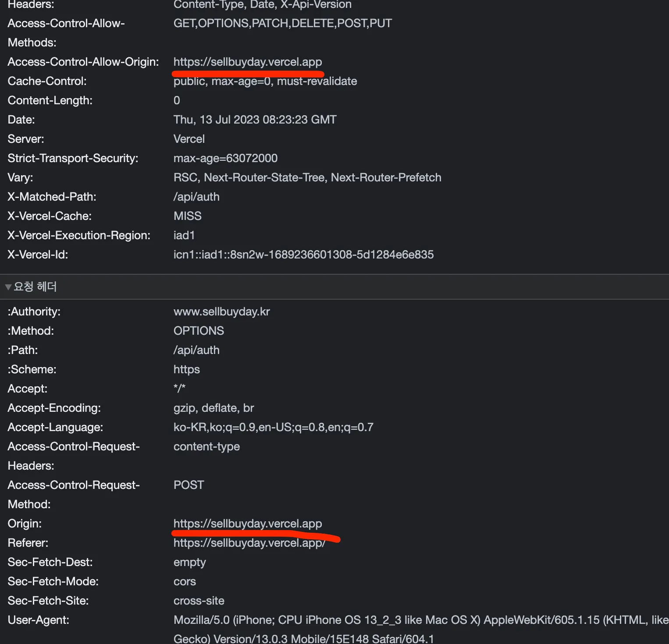Click the Access-Control-Allow-Methods value list

pos(282,23)
